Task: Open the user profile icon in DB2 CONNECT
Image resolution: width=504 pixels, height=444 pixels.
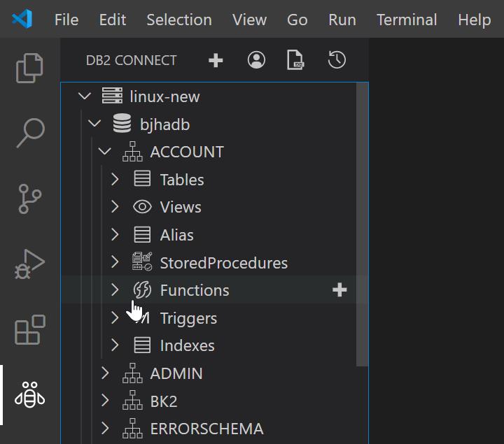Action: [x=256, y=60]
